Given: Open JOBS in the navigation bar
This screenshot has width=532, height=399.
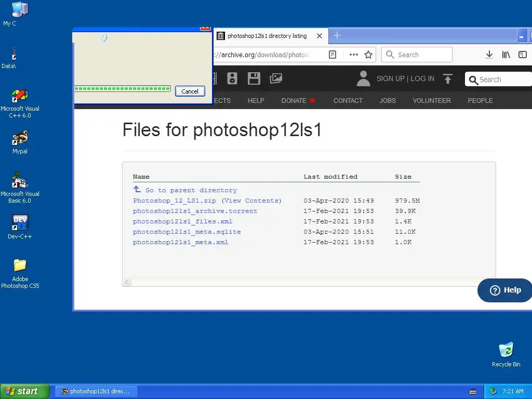Looking at the screenshot, I should [x=388, y=100].
